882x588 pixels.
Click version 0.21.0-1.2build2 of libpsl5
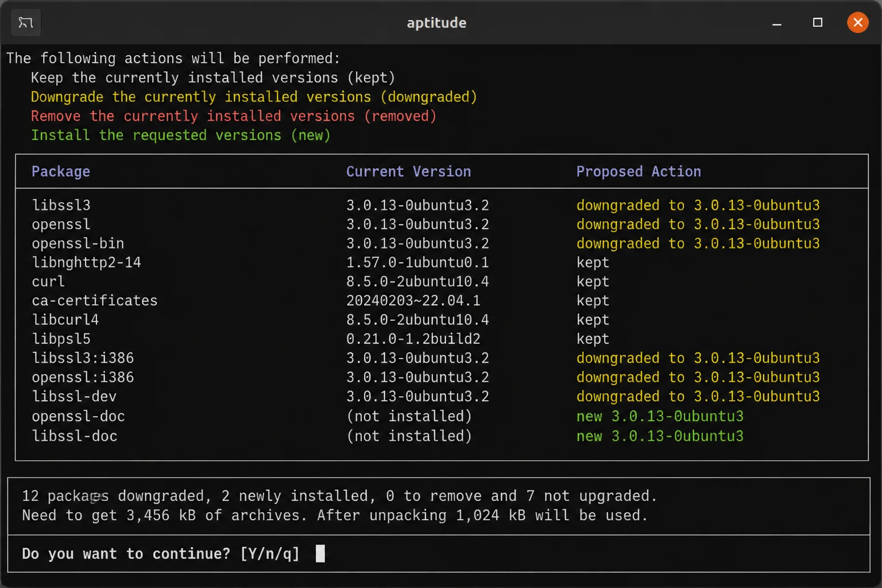pyautogui.click(x=413, y=339)
